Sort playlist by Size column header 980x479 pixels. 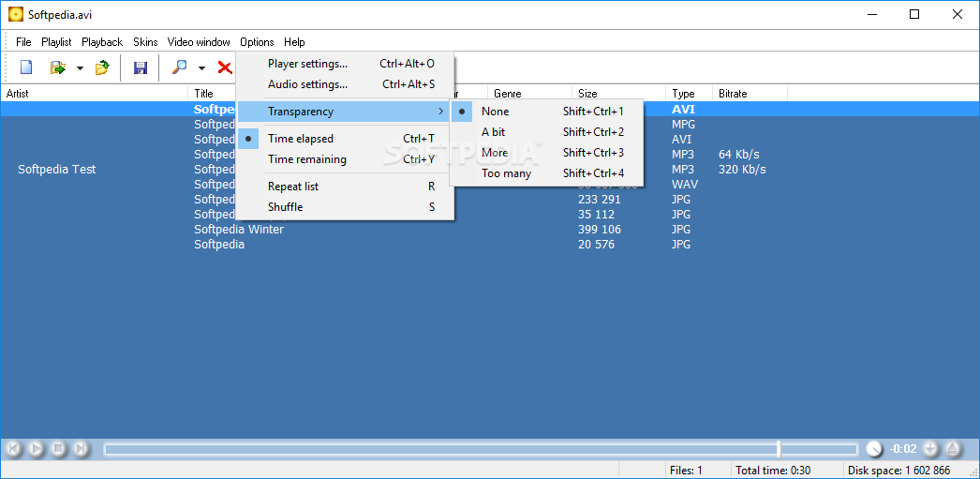[618, 93]
